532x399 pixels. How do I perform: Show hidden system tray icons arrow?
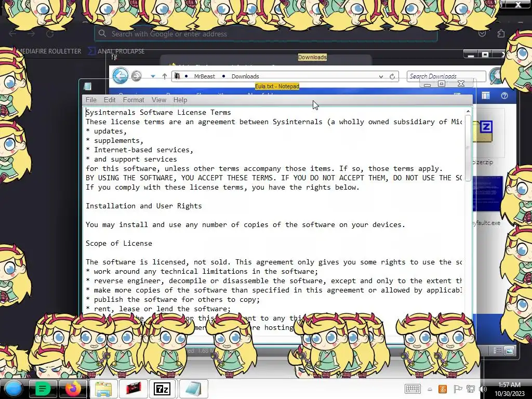[430, 389]
